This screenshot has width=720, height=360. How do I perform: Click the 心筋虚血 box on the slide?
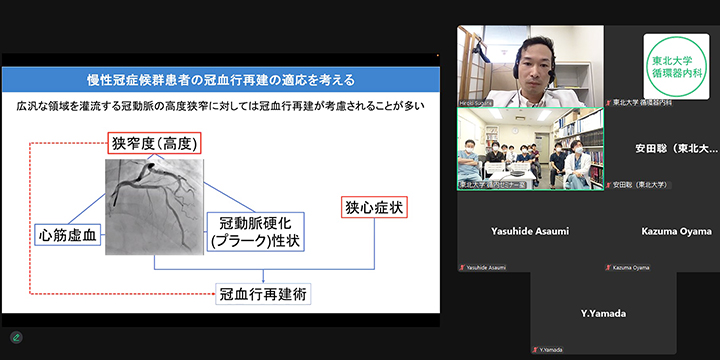click(68, 235)
